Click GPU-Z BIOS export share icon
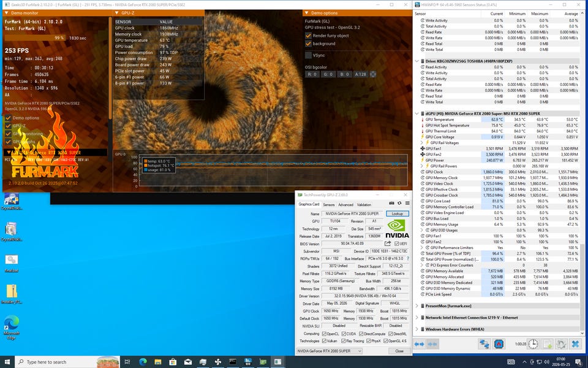Image resolution: width=588 pixels, height=368 pixels. (x=388, y=243)
